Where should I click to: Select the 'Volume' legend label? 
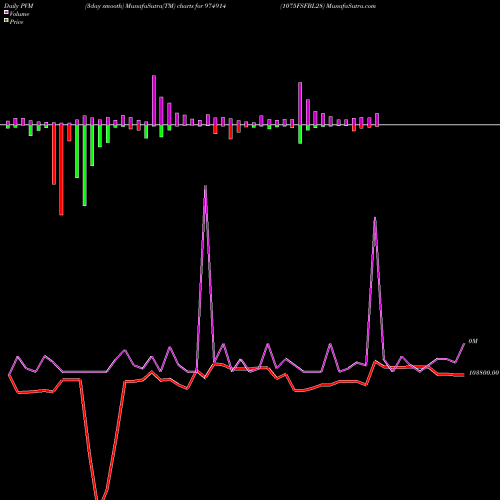point(19,14)
